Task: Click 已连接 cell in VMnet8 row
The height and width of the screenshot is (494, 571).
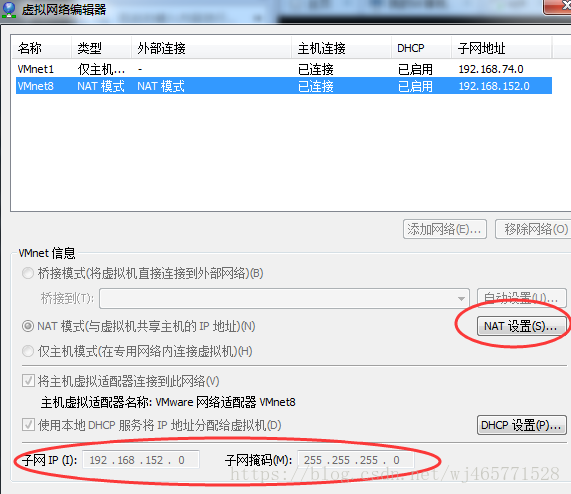Action: [x=315, y=86]
